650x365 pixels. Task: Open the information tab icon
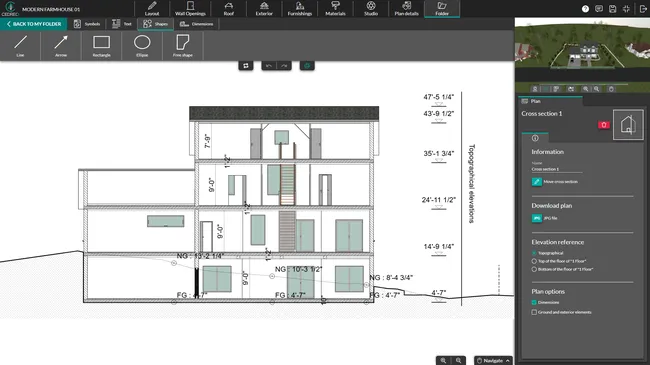[x=535, y=138]
